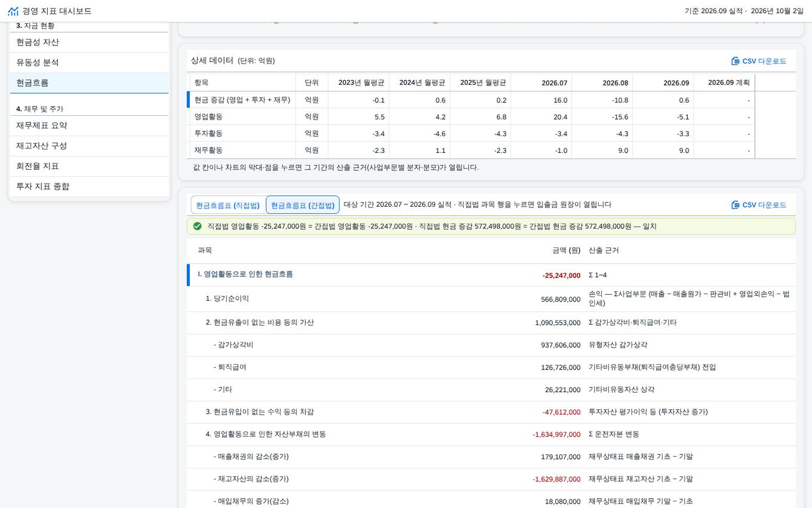The height and width of the screenshot is (508, 812).
Task: Download CSV of cash flow statement
Action: 759,205
